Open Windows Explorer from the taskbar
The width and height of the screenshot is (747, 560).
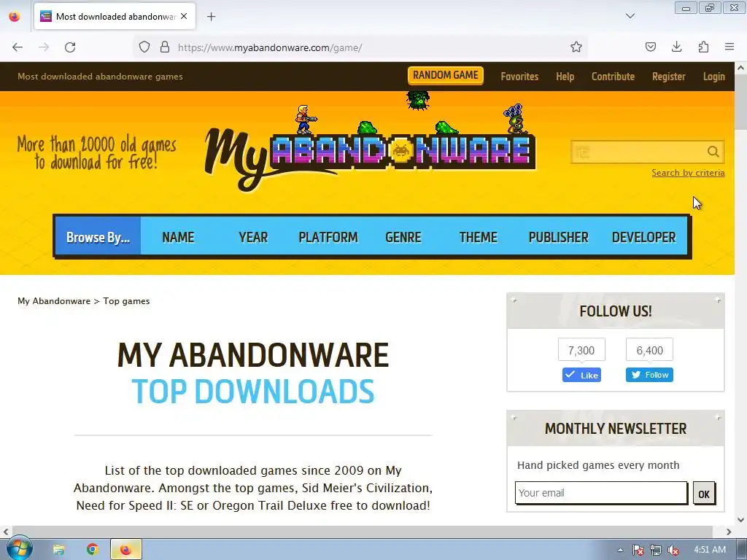(x=58, y=550)
